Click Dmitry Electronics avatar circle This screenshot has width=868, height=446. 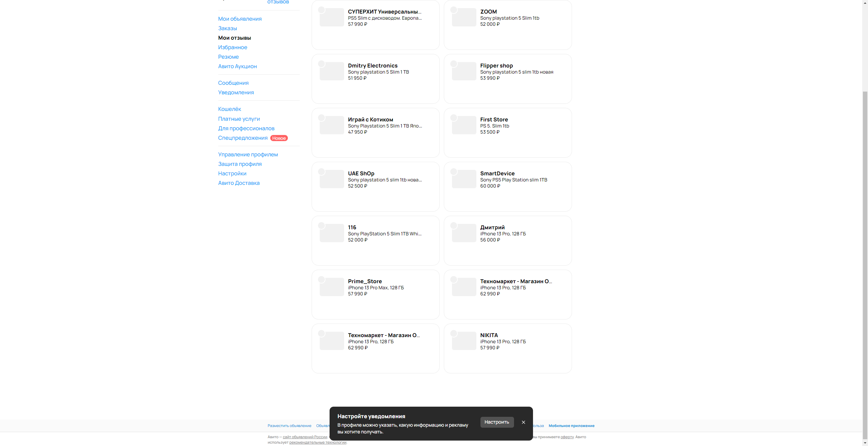321,64
